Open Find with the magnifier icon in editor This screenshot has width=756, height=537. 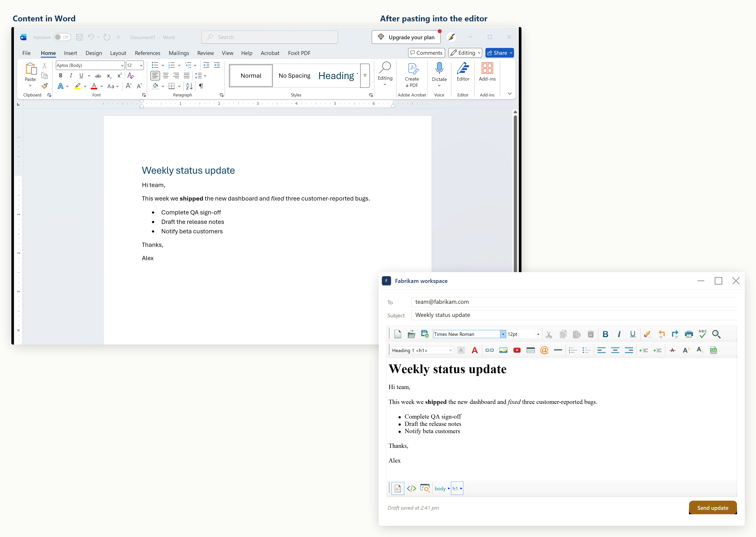click(716, 334)
